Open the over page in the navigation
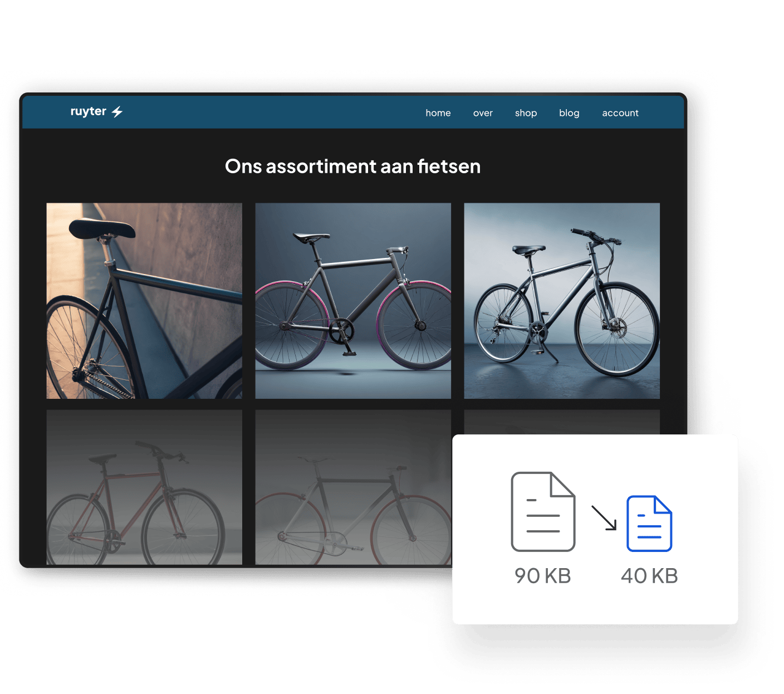Viewport: 784px width, 694px height. click(483, 113)
